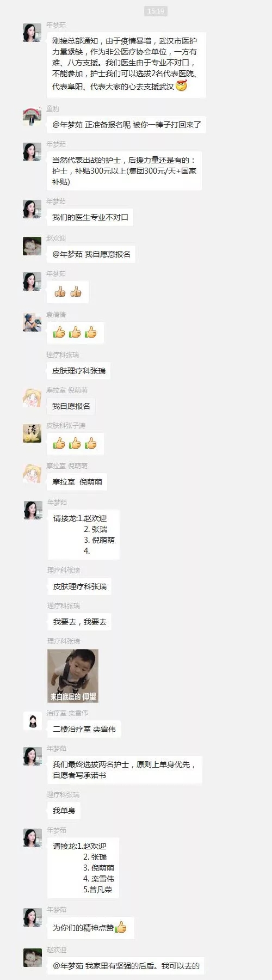This screenshot has height=980, width=272.
Task: Tap 袁倩倩's avatar photo
Action: (32, 322)
